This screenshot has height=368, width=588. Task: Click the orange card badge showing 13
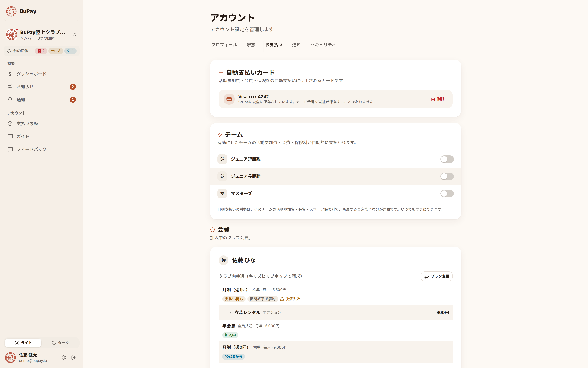click(x=56, y=51)
